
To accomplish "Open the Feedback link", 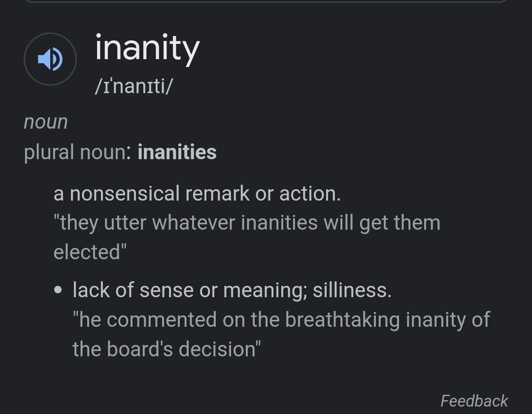I will pos(474,401).
